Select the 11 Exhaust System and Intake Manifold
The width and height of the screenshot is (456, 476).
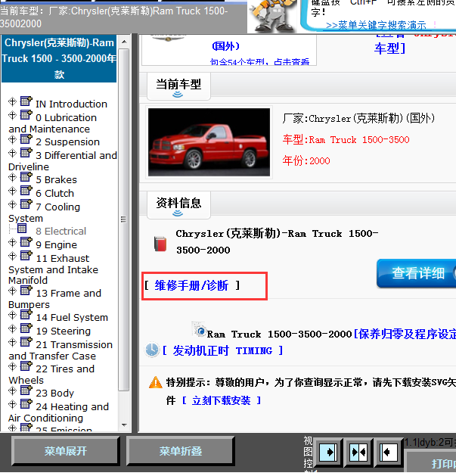(54, 269)
